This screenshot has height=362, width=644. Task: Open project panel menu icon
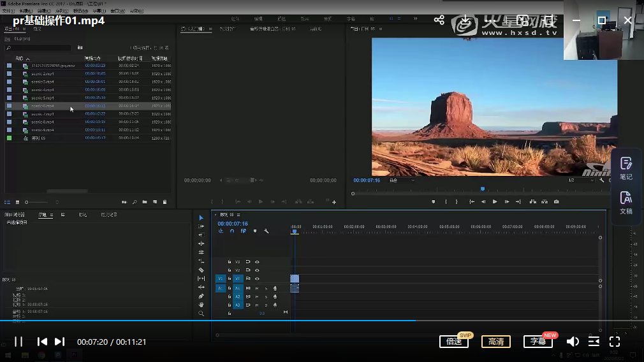[24, 29]
